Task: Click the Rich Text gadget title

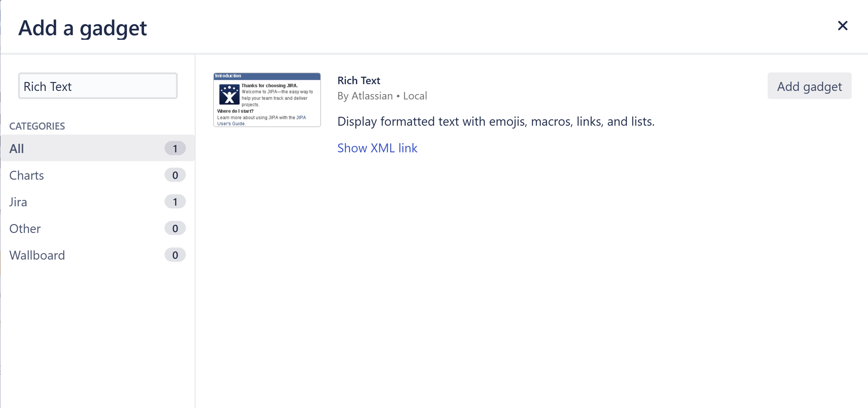Action: pos(359,81)
